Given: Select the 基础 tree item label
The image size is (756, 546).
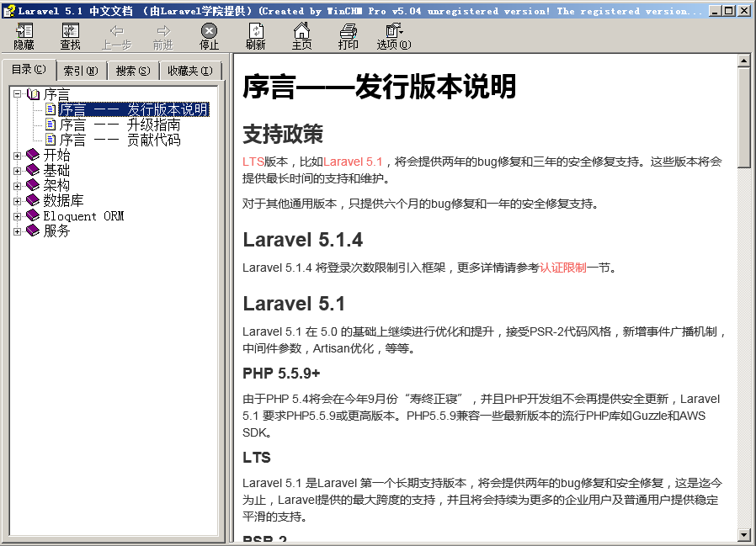Looking at the screenshot, I should pyautogui.click(x=57, y=170).
